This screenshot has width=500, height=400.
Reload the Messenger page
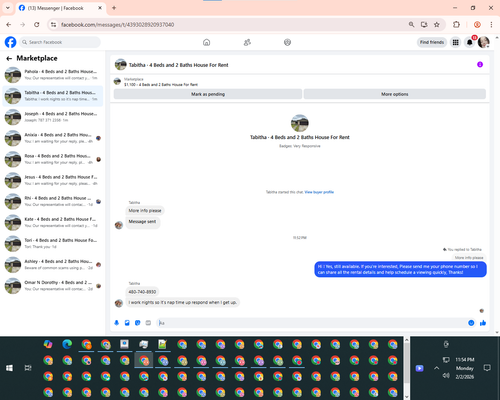37,24
